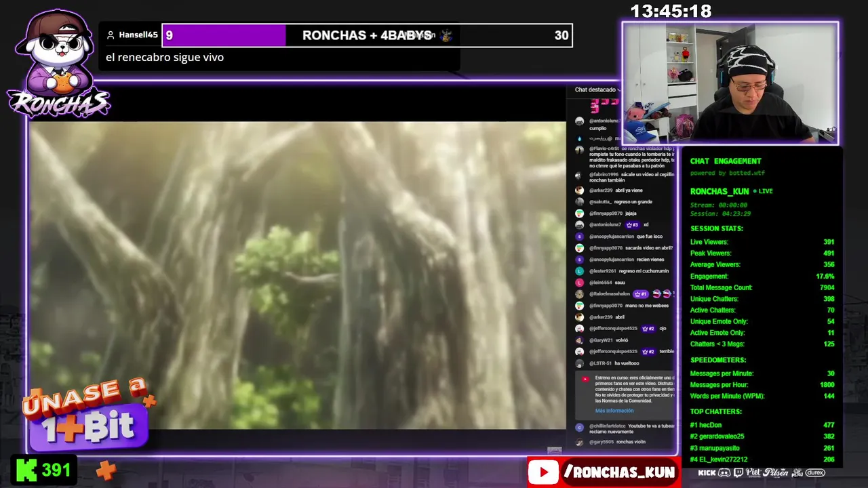Click chillinfartdotcc purple avatar
The height and width of the screenshot is (488, 868).
(579, 427)
